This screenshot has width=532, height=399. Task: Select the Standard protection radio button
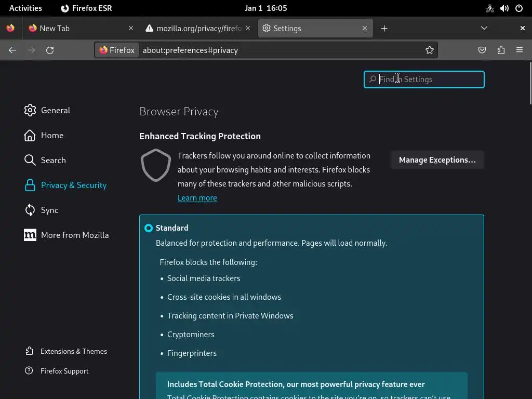[x=149, y=228]
